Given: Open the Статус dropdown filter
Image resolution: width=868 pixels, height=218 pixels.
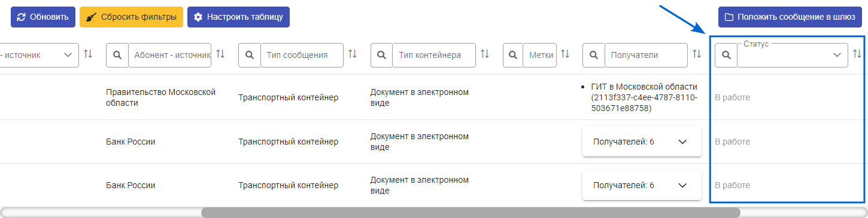Looking at the screenshot, I should click(x=793, y=55).
